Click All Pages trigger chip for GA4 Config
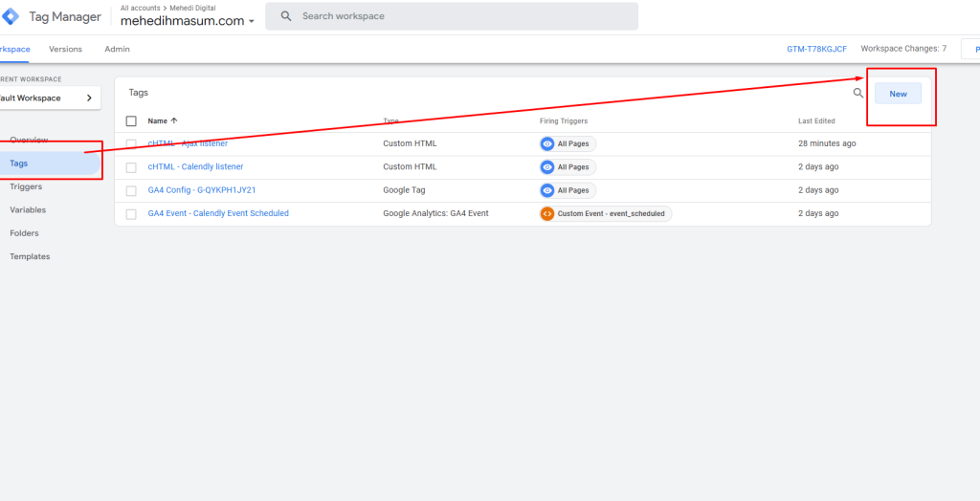Viewport: 980px width, 501px height. (x=568, y=190)
